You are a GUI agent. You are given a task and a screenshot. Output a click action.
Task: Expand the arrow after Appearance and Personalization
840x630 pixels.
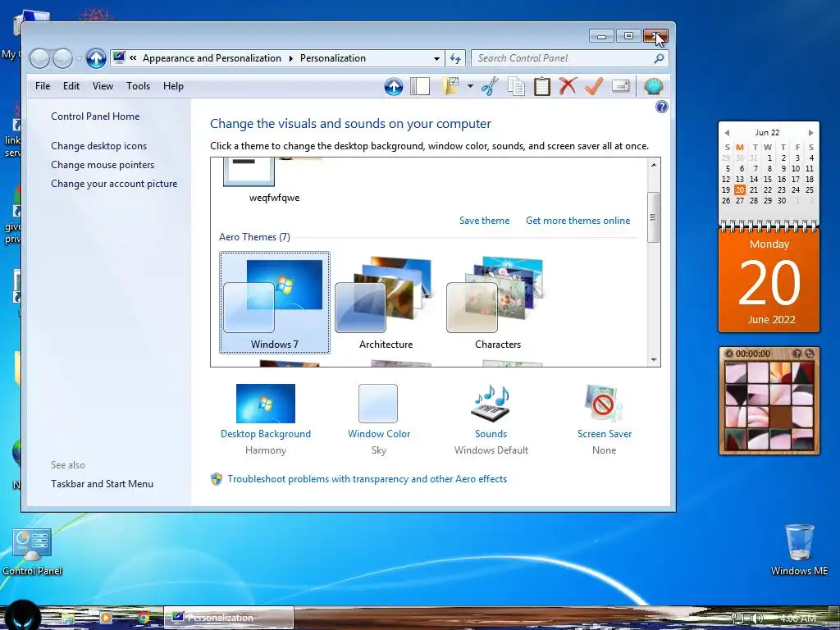tap(291, 58)
